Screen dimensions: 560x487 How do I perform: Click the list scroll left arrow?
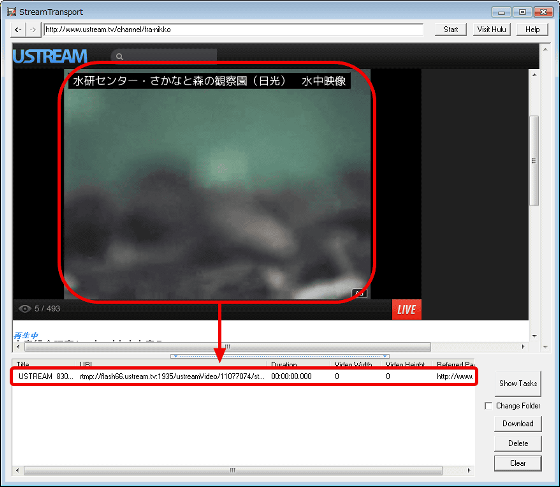pyautogui.click(x=18, y=470)
